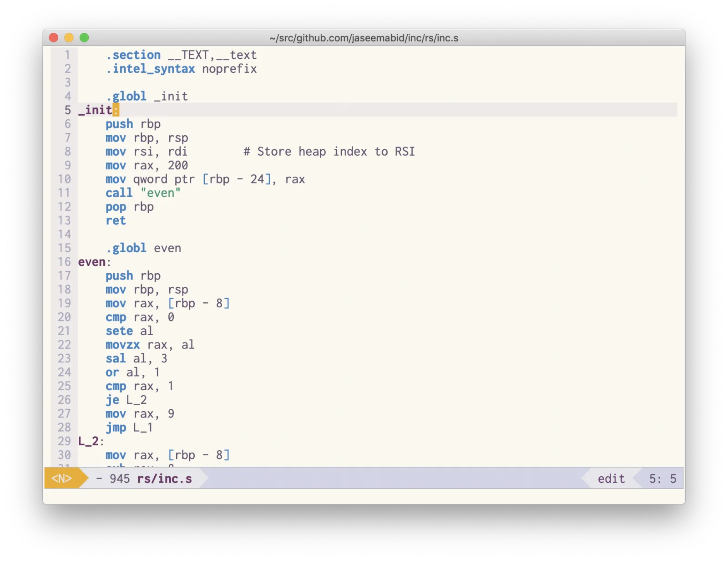The width and height of the screenshot is (728, 561).
Task: Click the highlighted cursor colon on line 5
Action: [x=116, y=110]
